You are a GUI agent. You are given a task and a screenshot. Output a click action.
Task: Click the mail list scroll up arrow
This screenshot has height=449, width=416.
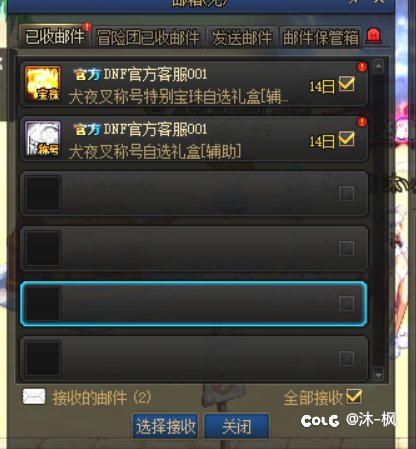[378, 66]
